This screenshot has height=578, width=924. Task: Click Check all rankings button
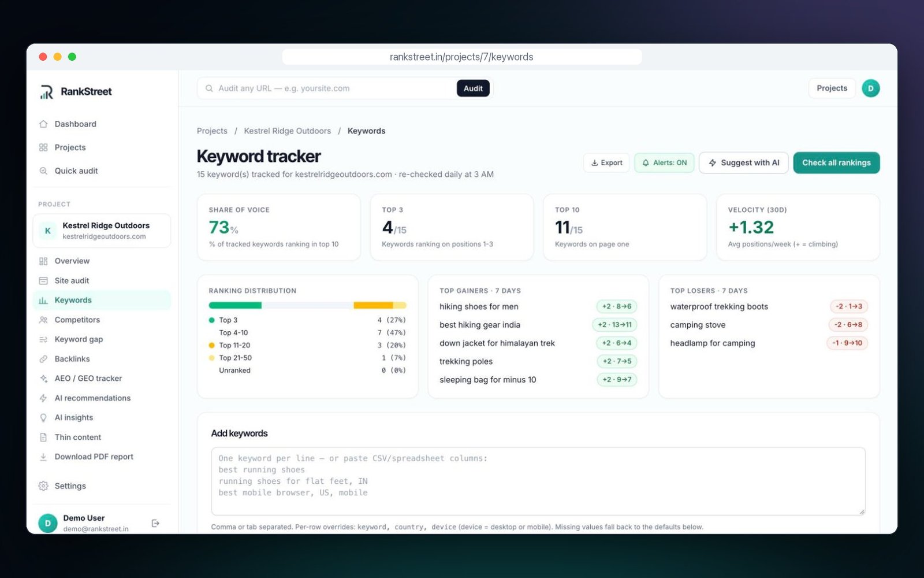[x=836, y=163]
